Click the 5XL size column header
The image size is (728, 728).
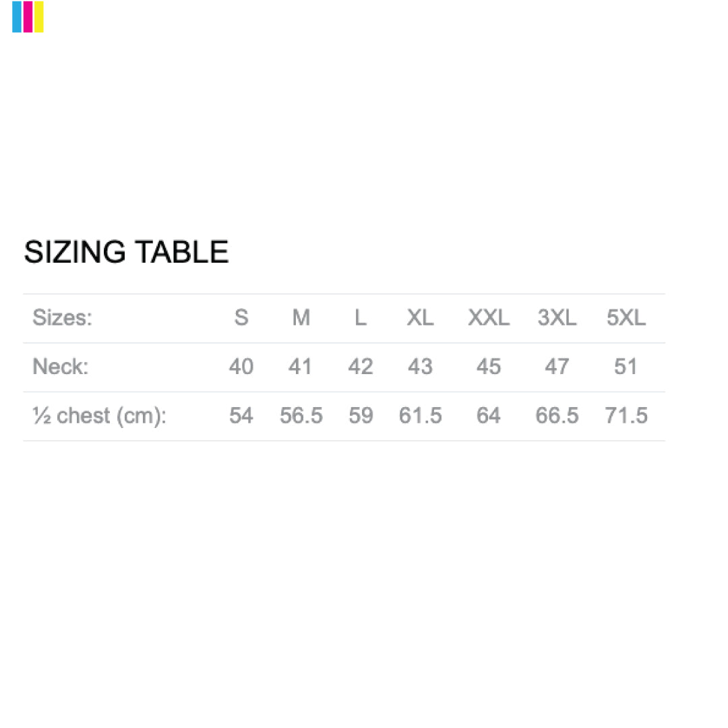point(626,317)
